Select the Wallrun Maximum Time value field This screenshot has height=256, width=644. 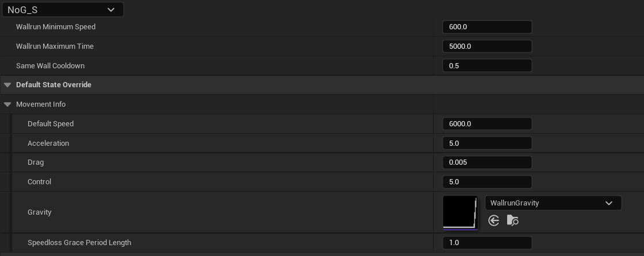coord(487,46)
